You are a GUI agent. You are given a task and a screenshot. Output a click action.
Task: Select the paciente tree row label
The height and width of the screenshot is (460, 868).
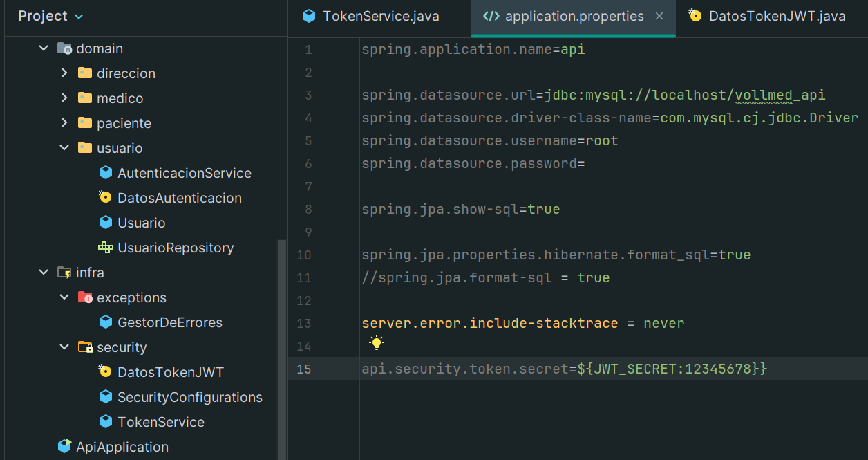point(124,123)
